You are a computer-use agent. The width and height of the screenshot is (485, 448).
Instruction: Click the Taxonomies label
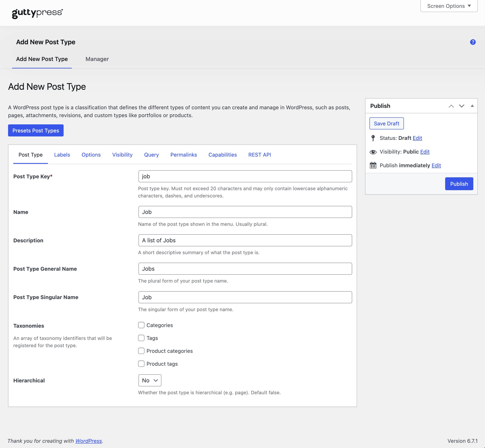29,326
